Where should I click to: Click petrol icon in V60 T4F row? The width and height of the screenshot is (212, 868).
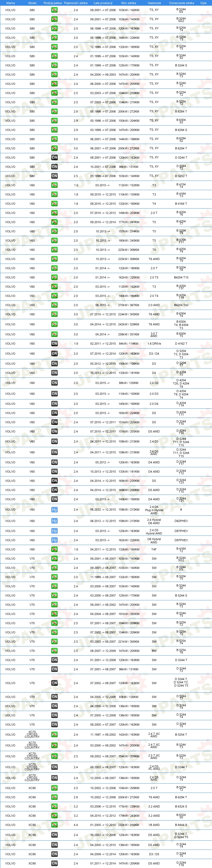tap(54, 549)
